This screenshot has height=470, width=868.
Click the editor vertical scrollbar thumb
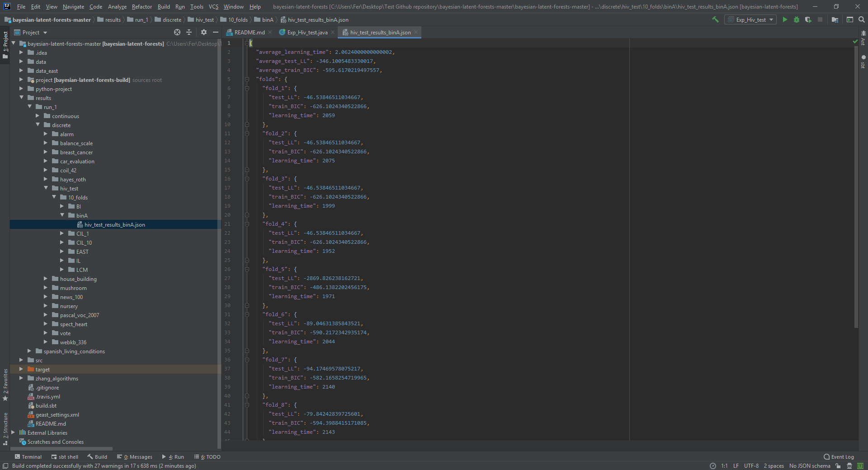click(856, 186)
